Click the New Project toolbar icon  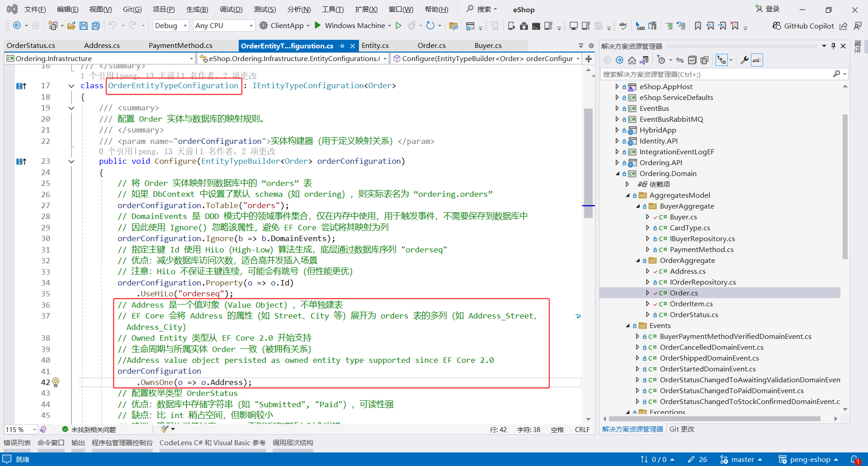coord(53,26)
